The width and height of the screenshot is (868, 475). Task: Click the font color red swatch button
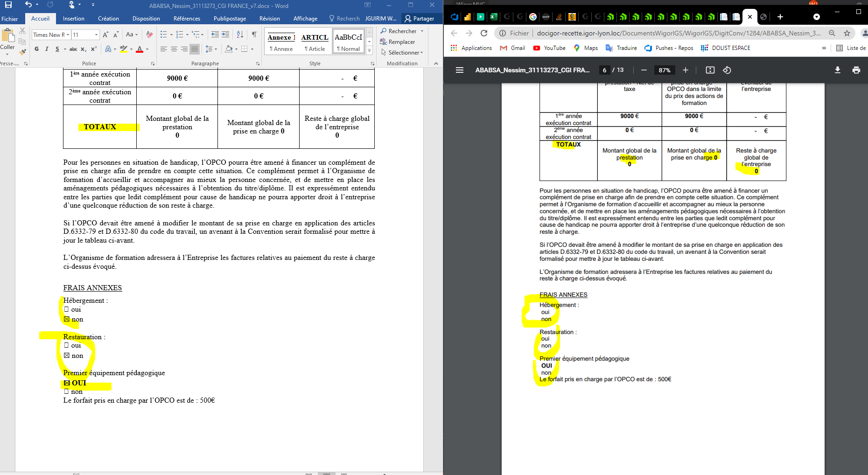coord(140,49)
